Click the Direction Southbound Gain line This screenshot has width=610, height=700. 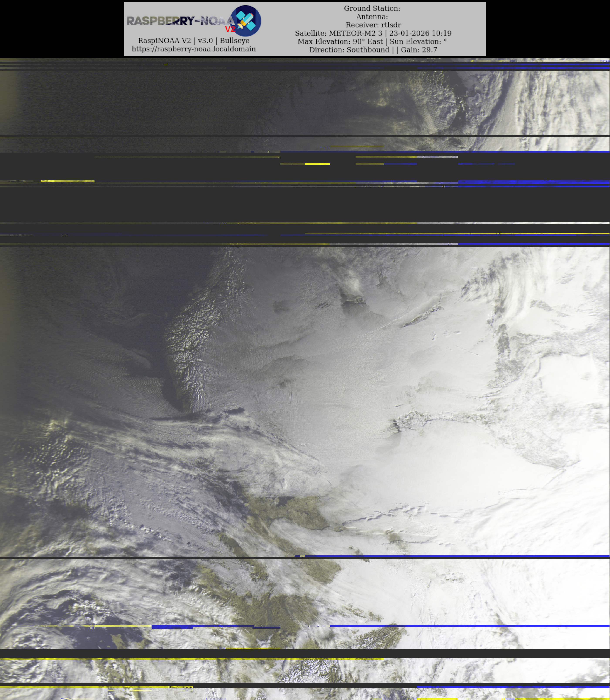click(x=373, y=50)
